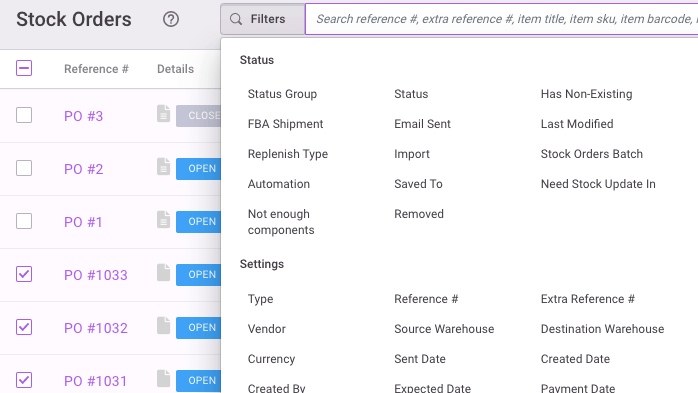Click the OPEN status badge on PO #1031

pos(199,381)
